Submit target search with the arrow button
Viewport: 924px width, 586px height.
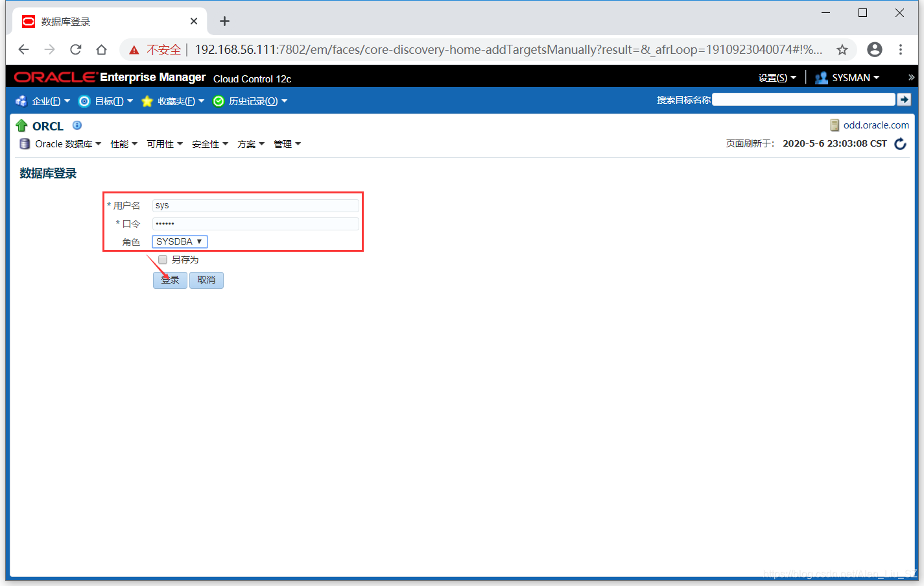click(x=904, y=99)
